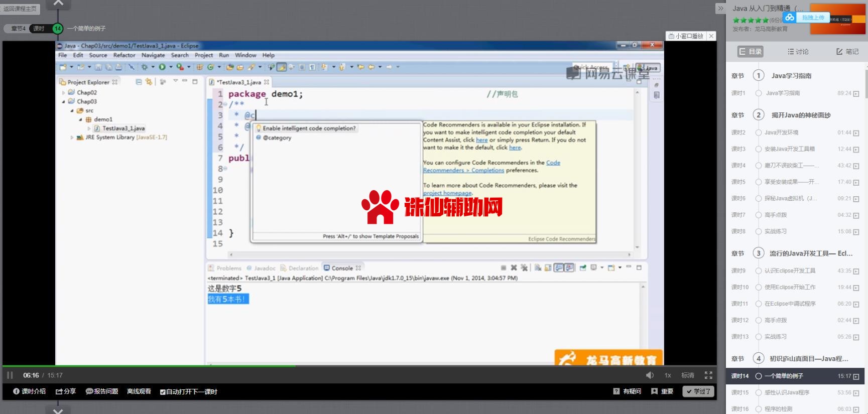This screenshot has width=868, height=414.
Task: Close the TestJava3_1.java editor tab
Action: [x=267, y=82]
